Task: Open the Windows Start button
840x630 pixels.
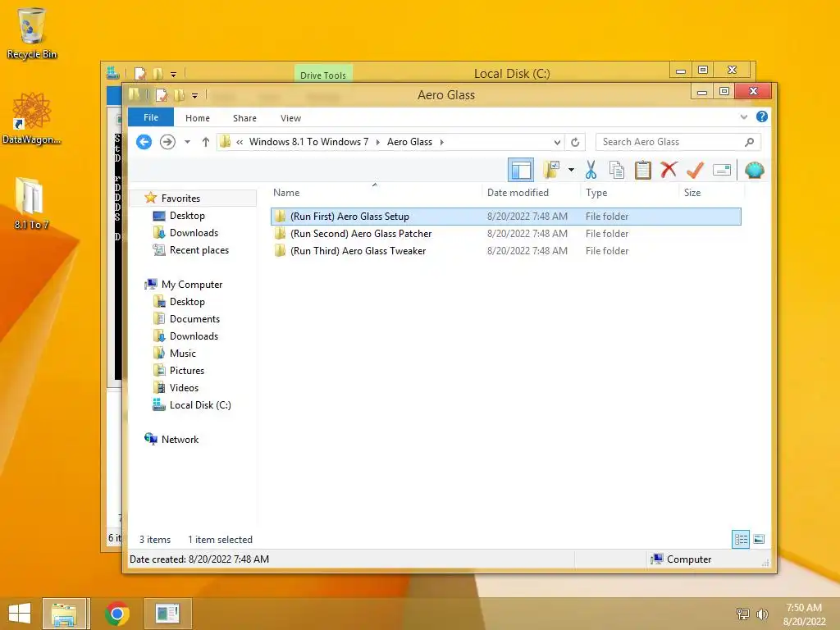Action: pyautogui.click(x=20, y=614)
